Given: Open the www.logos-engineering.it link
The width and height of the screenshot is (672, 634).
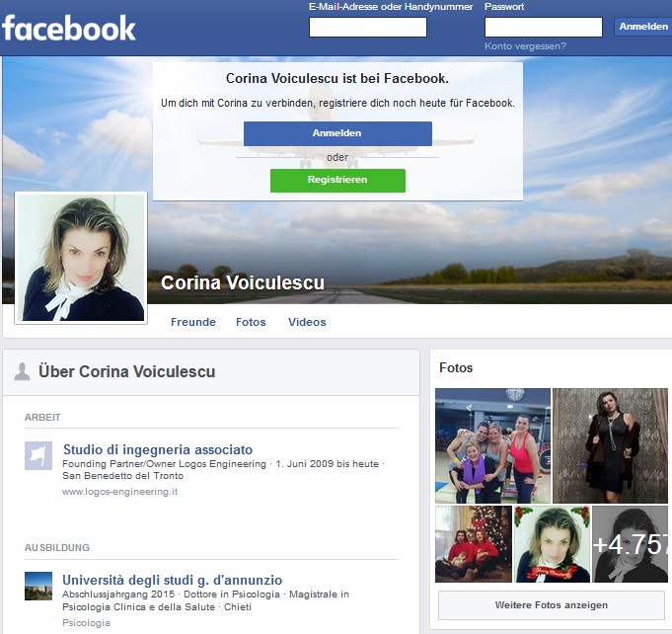Looking at the screenshot, I should [x=120, y=492].
